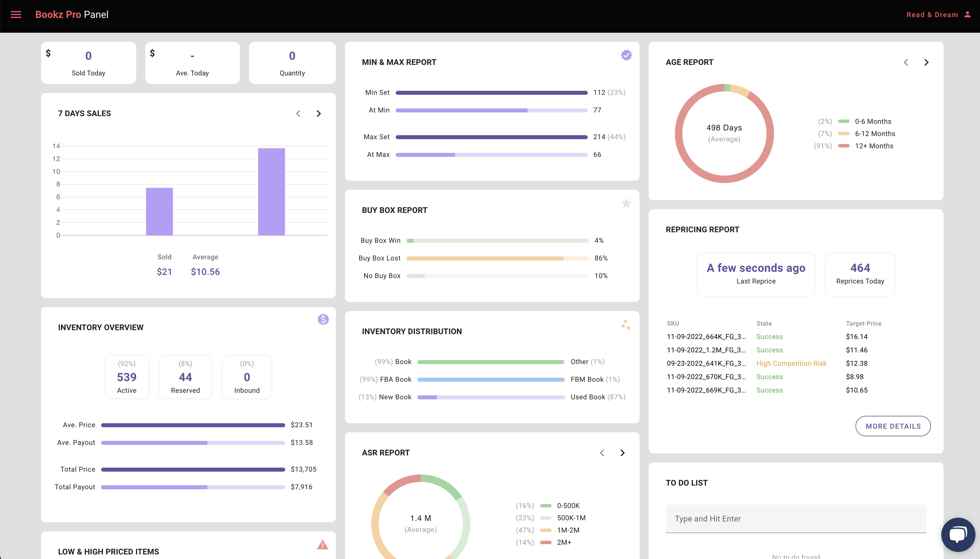The width and height of the screenshot is (980, 559).
Task: Open the hamburger navigation menu
Action: (16, 15)
